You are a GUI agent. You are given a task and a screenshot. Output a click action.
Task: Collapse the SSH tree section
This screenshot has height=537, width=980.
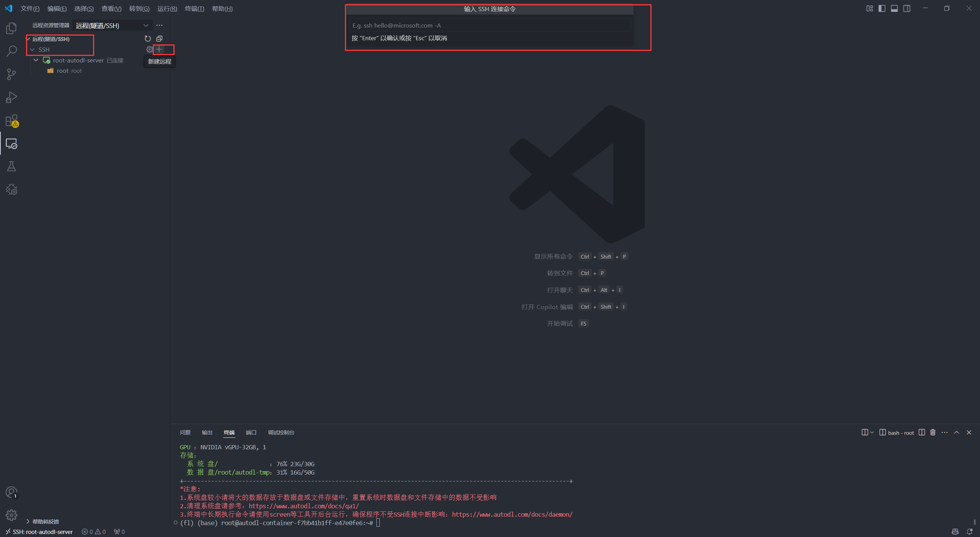(x=33, y=50)
